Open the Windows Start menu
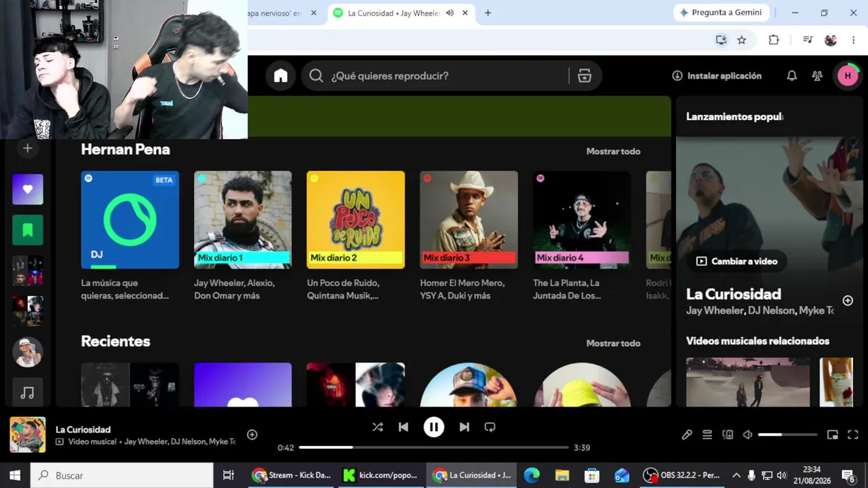 tap(15, 475)
